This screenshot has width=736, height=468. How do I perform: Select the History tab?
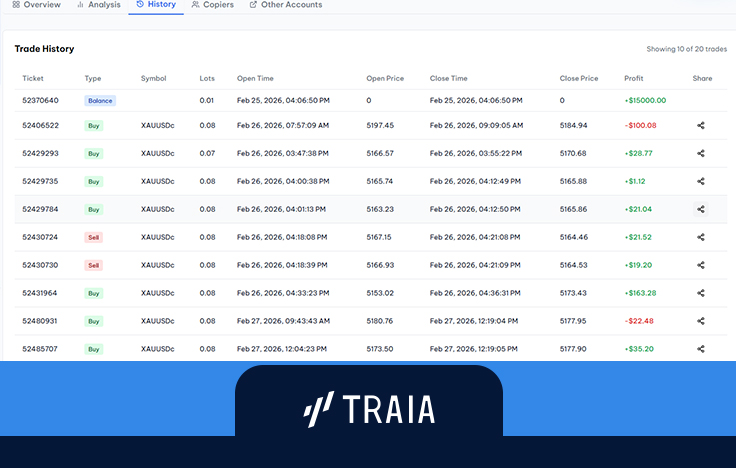coord(155,5)
